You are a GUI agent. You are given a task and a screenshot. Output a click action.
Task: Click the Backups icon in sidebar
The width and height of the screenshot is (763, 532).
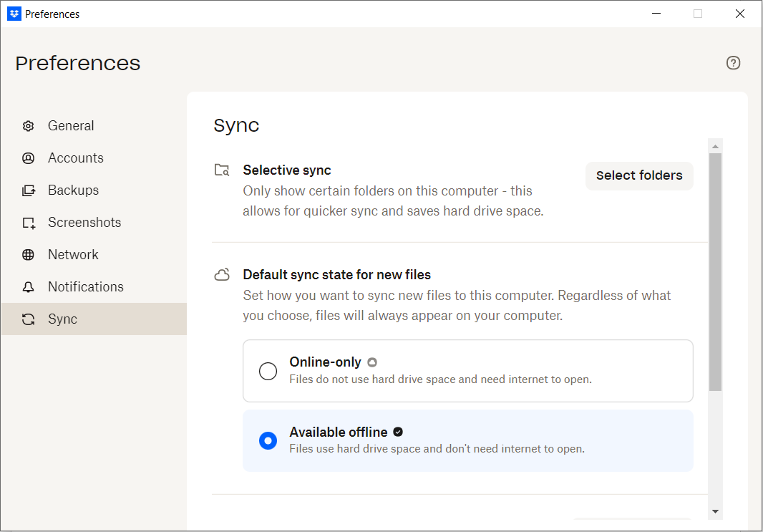point(28,190)
